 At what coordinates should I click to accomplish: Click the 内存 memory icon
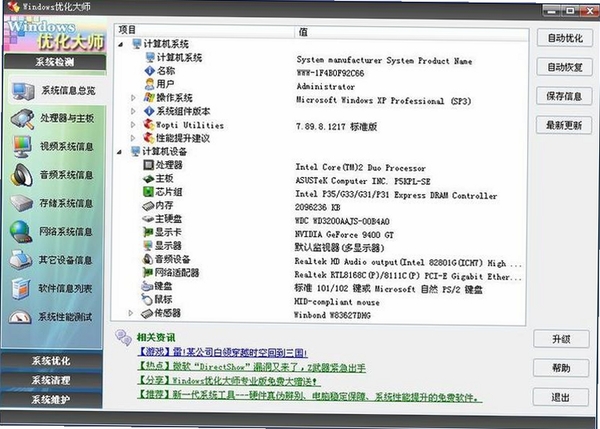coord(148,206)
